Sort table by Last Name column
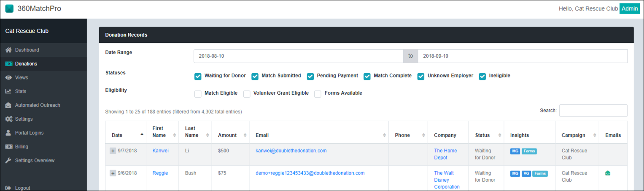The height and width of the screenshot is (191, 644). [195, 132]
